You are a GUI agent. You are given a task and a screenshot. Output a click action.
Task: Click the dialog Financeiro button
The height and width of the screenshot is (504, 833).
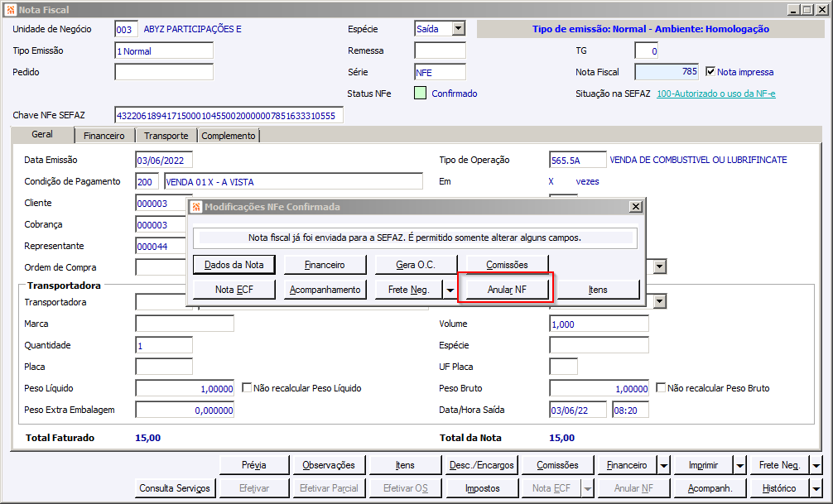[325, 265]
